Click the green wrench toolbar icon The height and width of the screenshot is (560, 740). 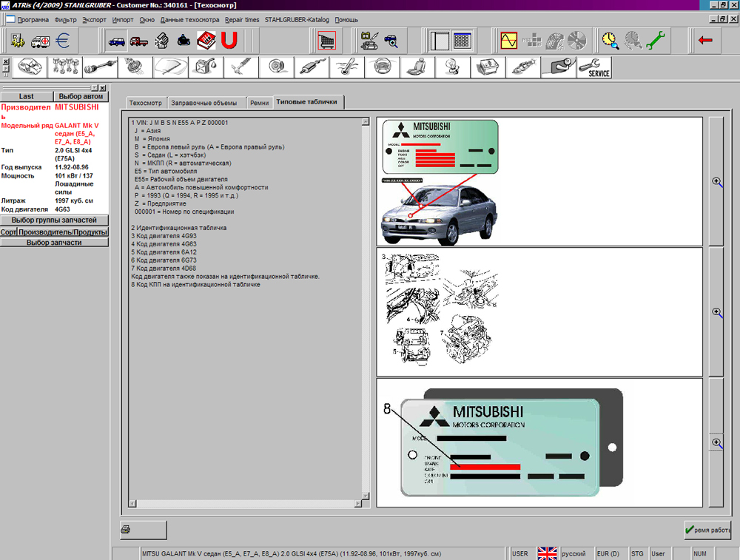pos(656,40)
